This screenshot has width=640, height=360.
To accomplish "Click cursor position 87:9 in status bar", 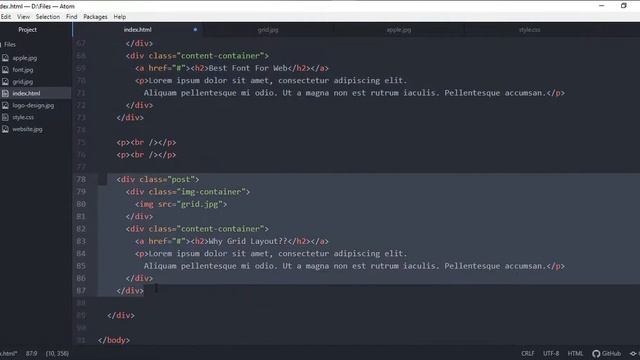I will (x=31, y=353).
